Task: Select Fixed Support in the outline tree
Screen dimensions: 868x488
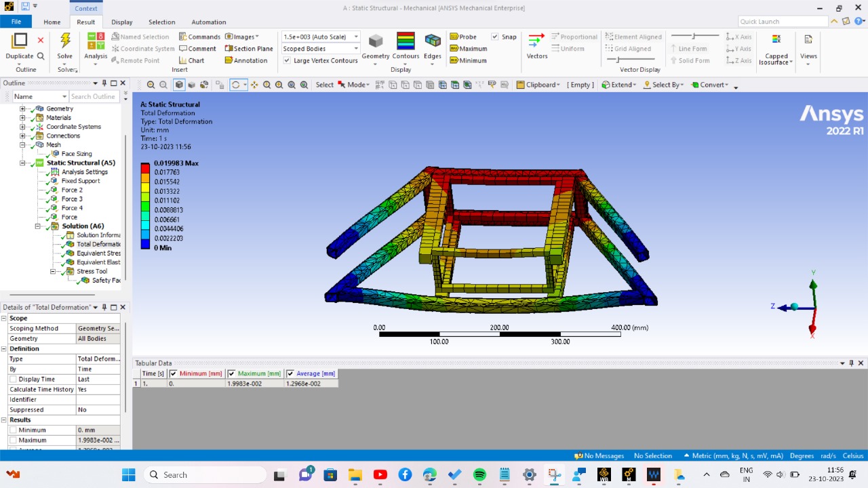Action: click(80, 181)
